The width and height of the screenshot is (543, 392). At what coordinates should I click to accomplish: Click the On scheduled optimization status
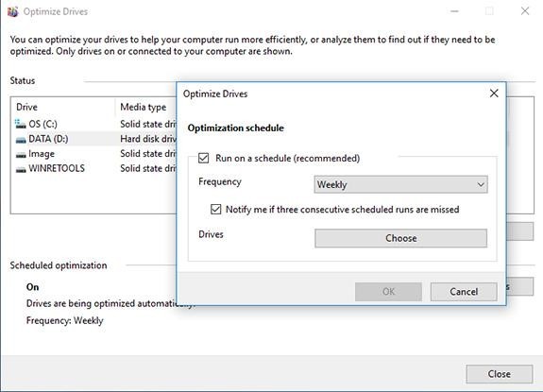click(32, 287)
